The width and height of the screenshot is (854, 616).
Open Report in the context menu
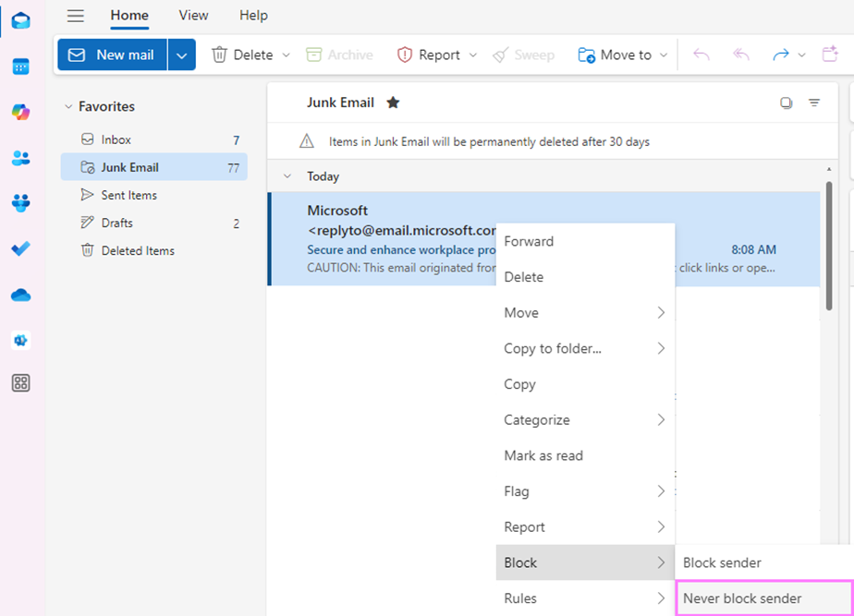[x=585, y=526]
